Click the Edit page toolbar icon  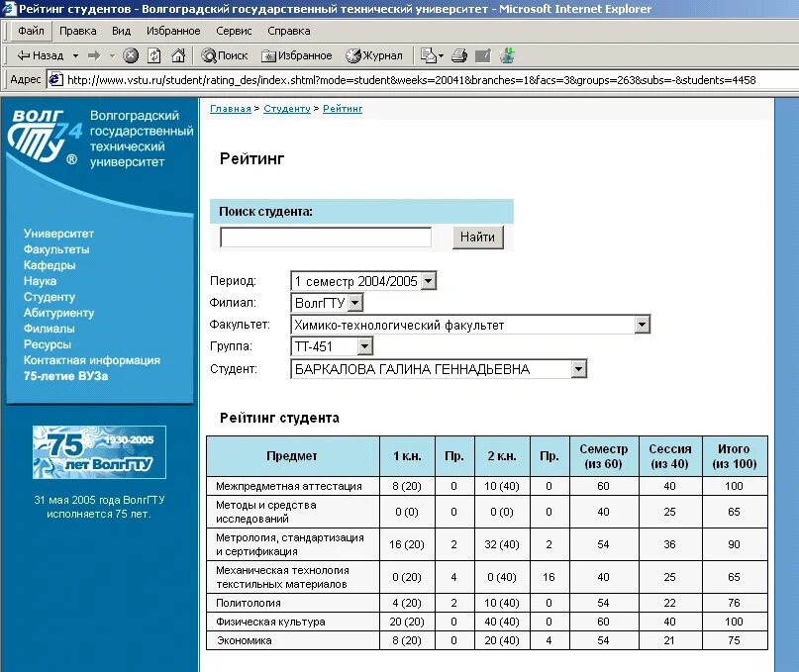click(482, 55)
